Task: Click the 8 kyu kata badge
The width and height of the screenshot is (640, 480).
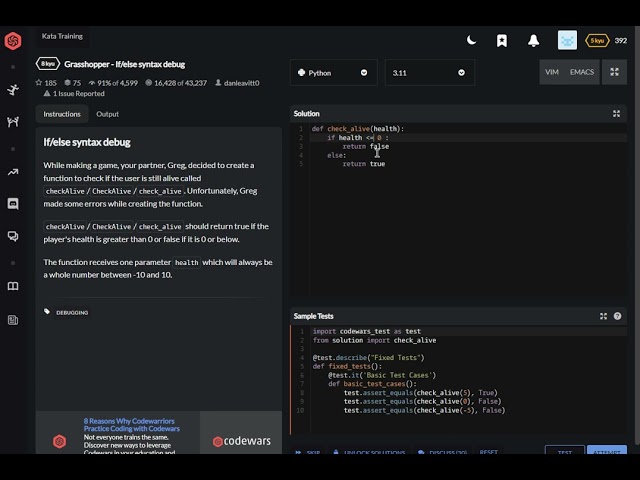Action: pyautogui.click(x=48, y=64)
